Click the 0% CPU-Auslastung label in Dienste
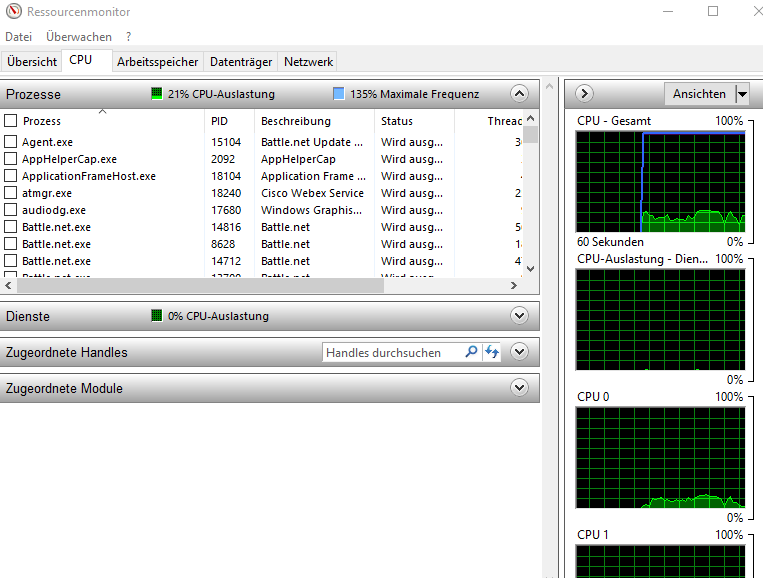 click(218, 316)
